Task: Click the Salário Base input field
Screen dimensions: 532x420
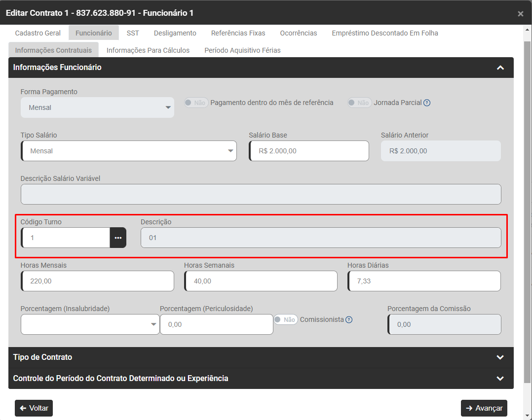Action: [x=309, y=151]
